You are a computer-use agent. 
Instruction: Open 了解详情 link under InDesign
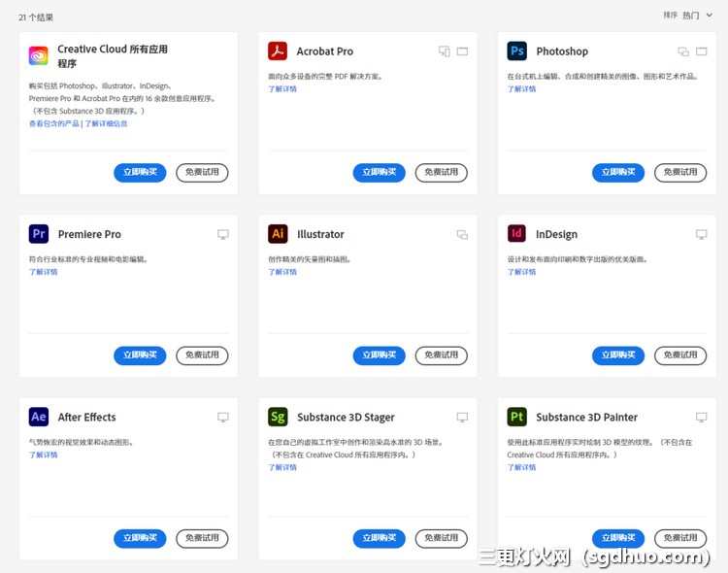click(x=521, y=272)
